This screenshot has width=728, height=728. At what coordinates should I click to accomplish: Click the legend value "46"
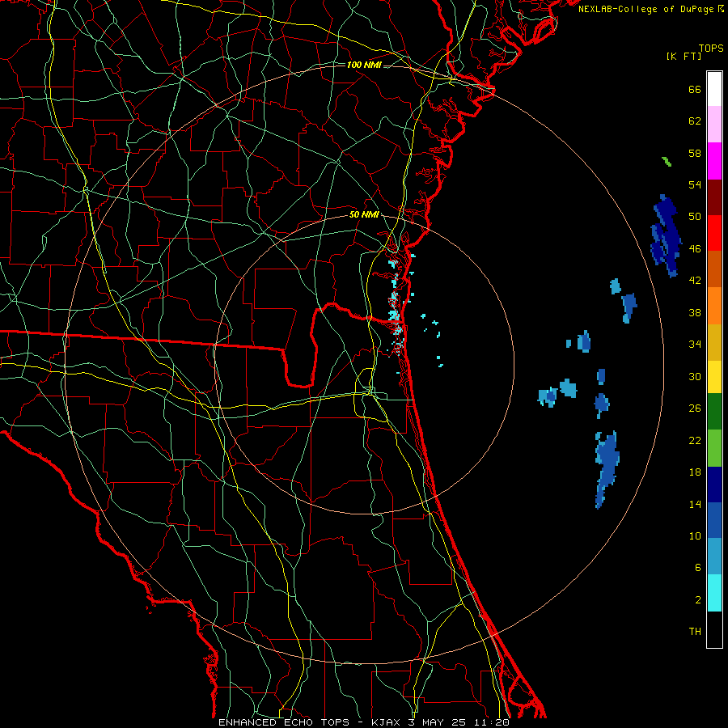(695, 249)
